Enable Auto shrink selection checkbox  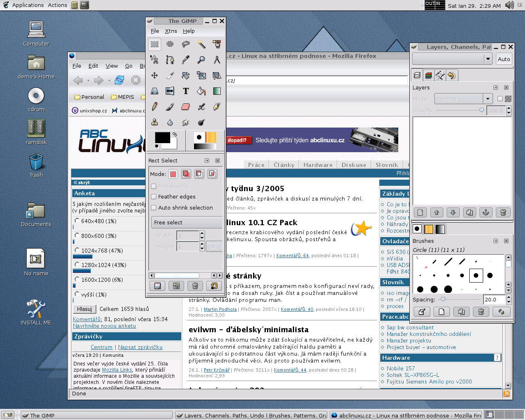(154, 208)
